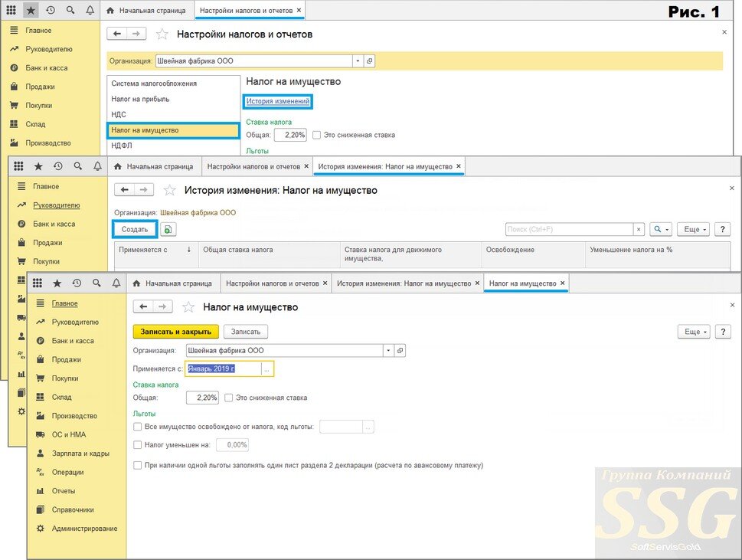Switch to История изменения tab in front window

click(x=404, y=283)
